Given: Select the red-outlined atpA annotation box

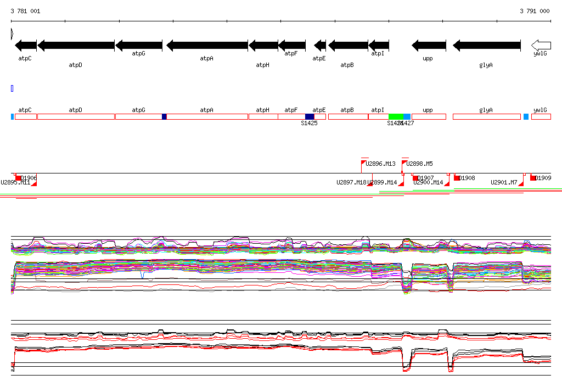Looking at the screenshot, I should (207, 116).
